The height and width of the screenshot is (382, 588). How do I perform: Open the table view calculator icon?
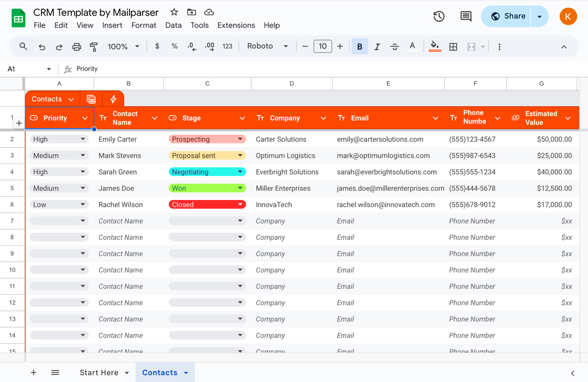(x=91, y=99)
